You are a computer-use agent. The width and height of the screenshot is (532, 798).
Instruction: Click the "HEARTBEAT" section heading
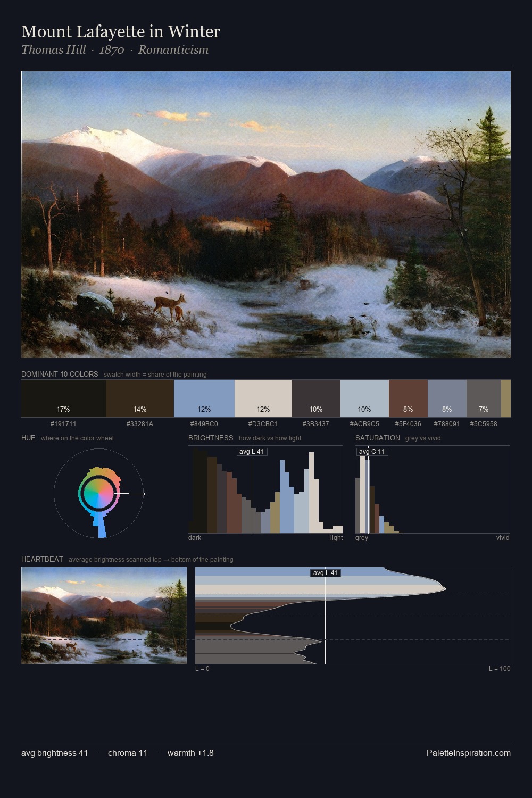click(x=42, y=559)
